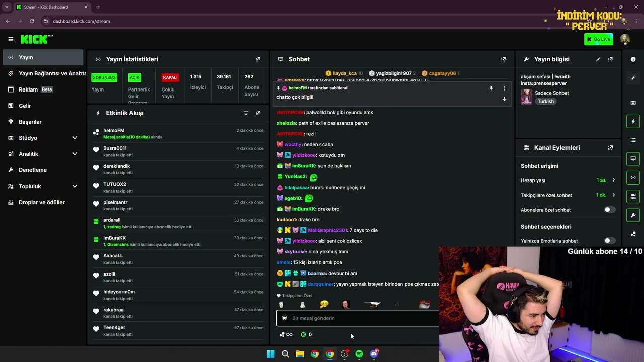The image size is (644, 362).
Task: Click the info icon in the right rail
Action: point(633,59)
